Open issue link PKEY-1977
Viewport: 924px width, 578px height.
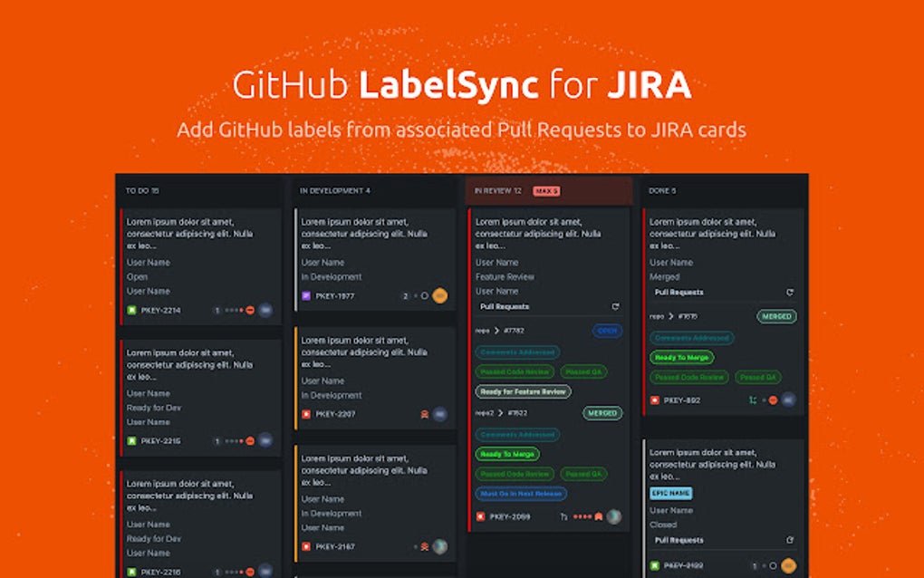[x=334, y=296]
